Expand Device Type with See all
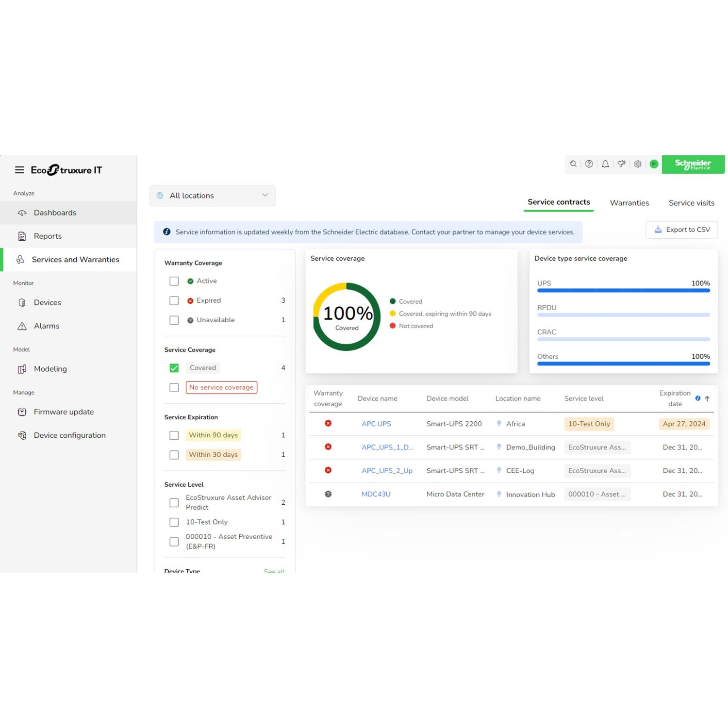This screenshot has width=728, height=728. (274, 571)
